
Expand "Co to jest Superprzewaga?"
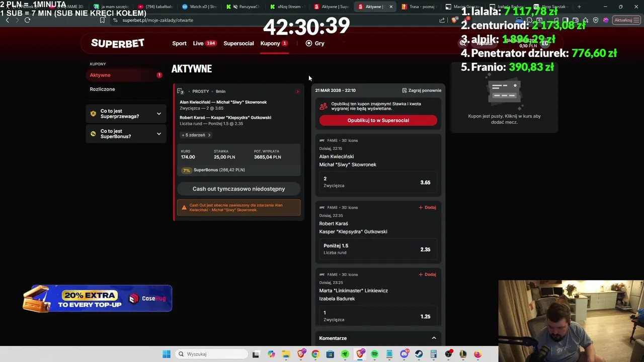[x=126, y=114]
